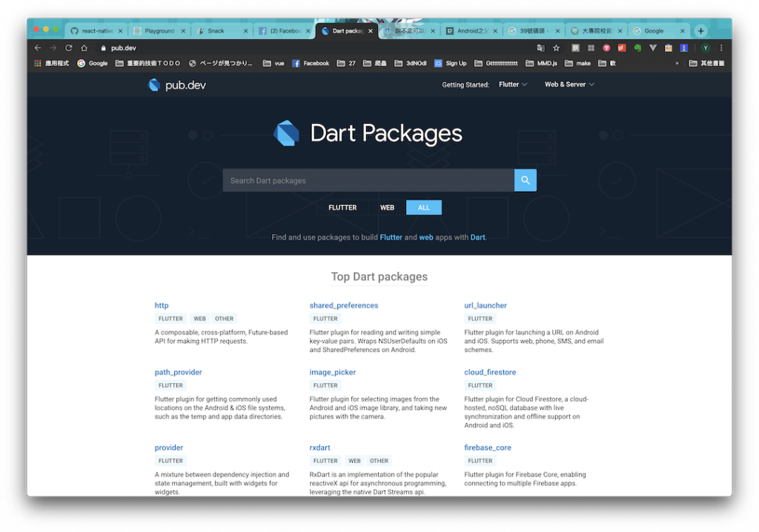Viewport: 759px width, 532px height.
Task: Open the vue bookmarks folder
Action: [x=274, y=64]
